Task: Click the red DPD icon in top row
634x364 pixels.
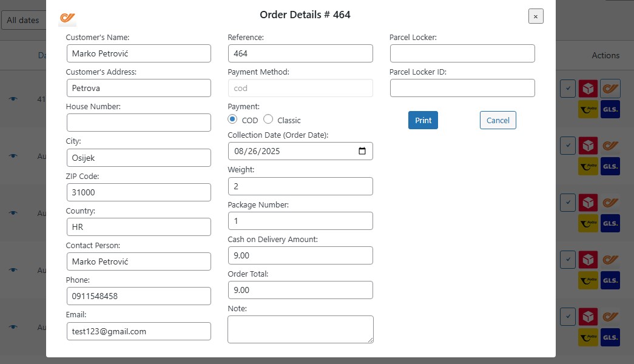Action: click(588, 89)
